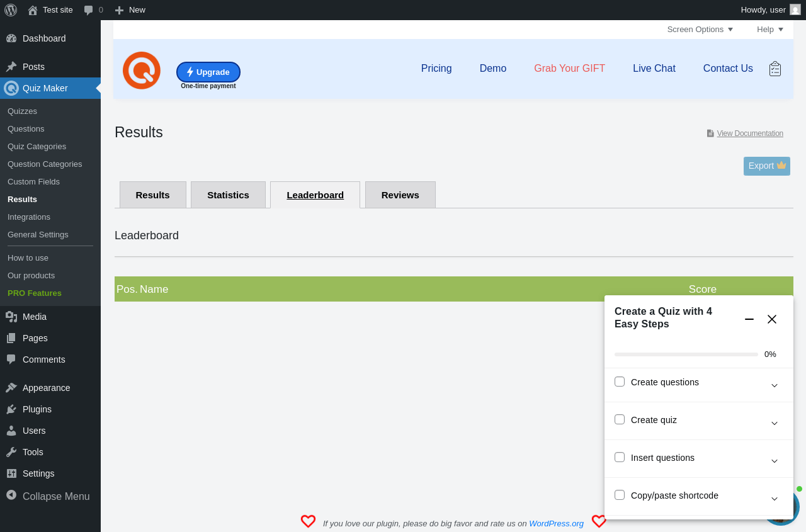Open the Help dropdown
This screenshot has height=532, width=806.
tap(770, 29)
